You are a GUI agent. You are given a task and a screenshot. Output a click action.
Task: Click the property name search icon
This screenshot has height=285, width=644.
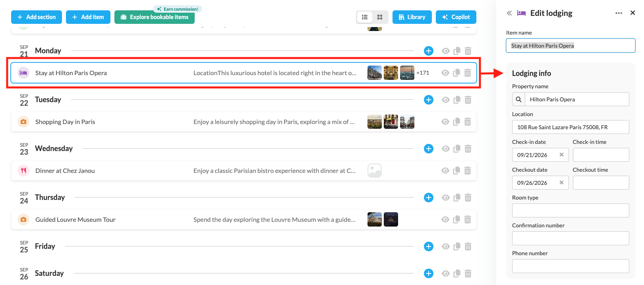[x=518, y=99]
